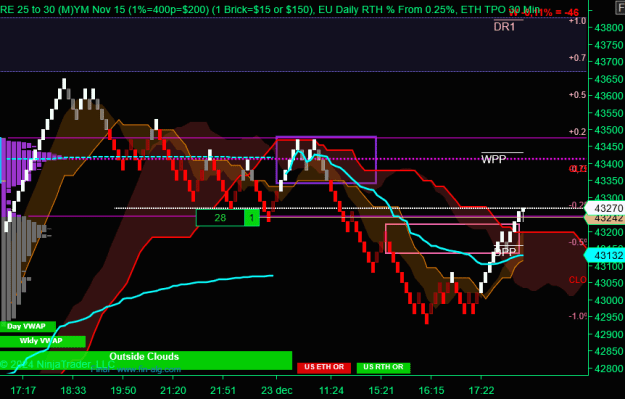Viewport: 625px width, 399px height.
Task: Click the Outside Clouds green banner
Action: 145,360
